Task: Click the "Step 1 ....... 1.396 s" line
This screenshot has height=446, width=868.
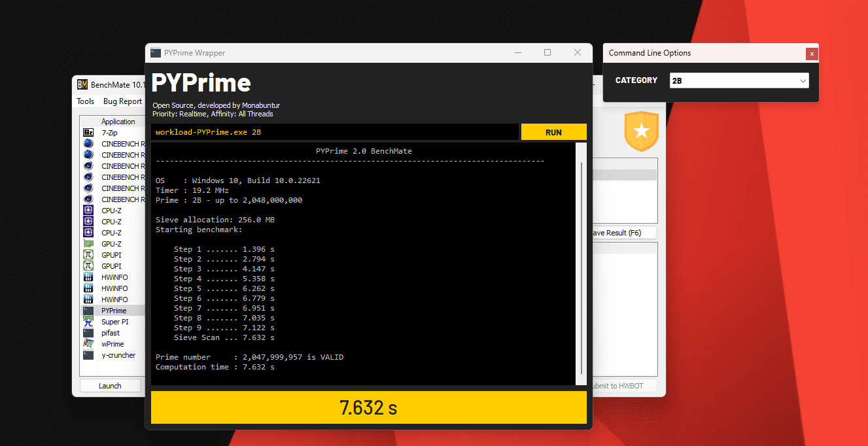Action: [224, 249]
